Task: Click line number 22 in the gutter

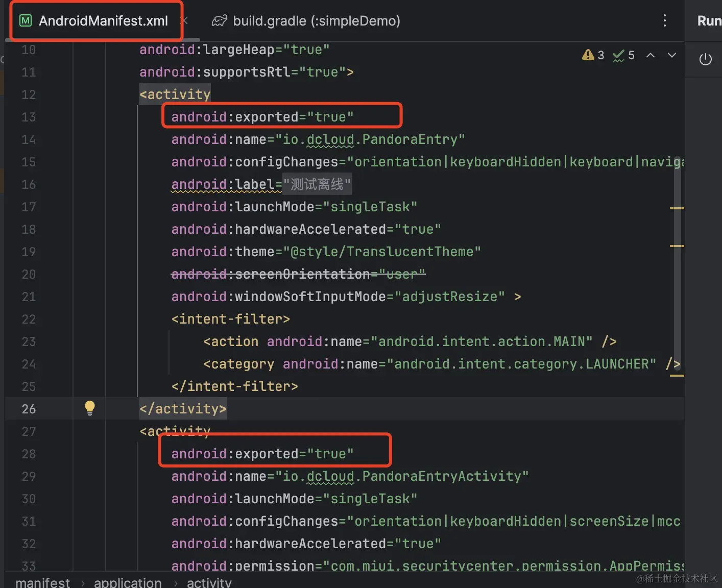Action: (x=29, y=319)
